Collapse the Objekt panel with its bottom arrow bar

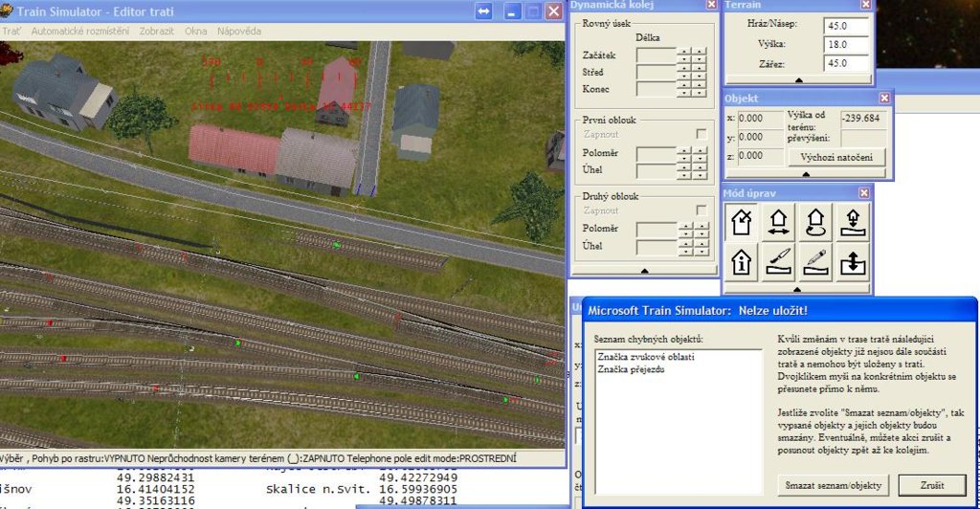coord(806,174)
